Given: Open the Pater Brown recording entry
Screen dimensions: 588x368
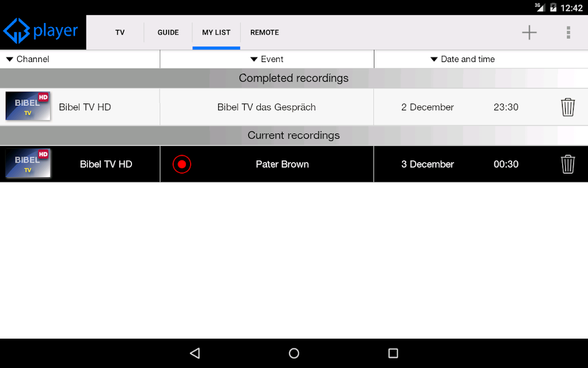Looking at the screenshot, I should (x=294, y=164).
